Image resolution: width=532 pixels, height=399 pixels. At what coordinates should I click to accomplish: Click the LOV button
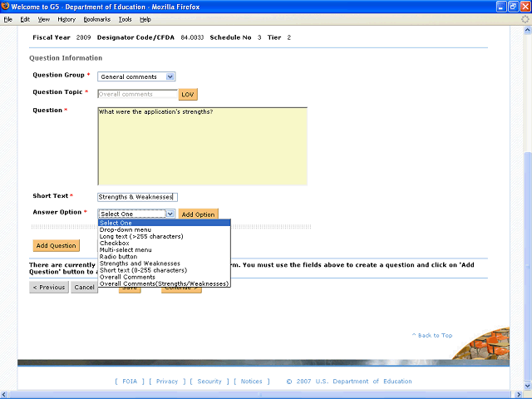click(188, 94)
